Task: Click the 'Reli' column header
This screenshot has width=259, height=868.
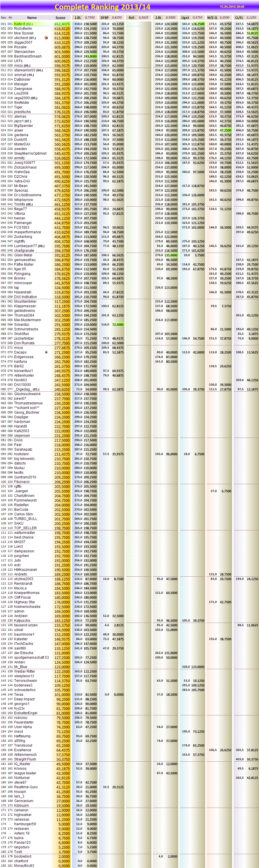Action: [x=131, y=18]
